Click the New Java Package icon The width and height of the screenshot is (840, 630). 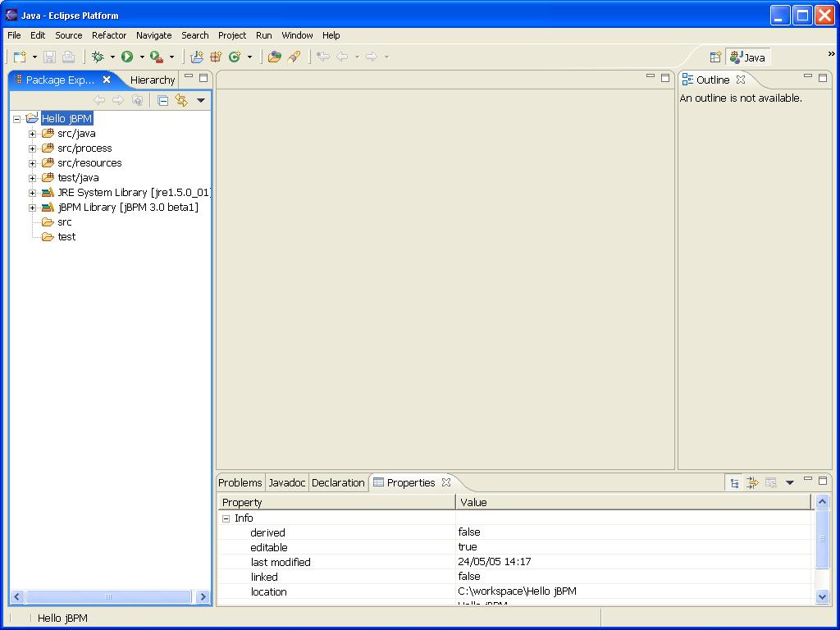click(216, 57)
